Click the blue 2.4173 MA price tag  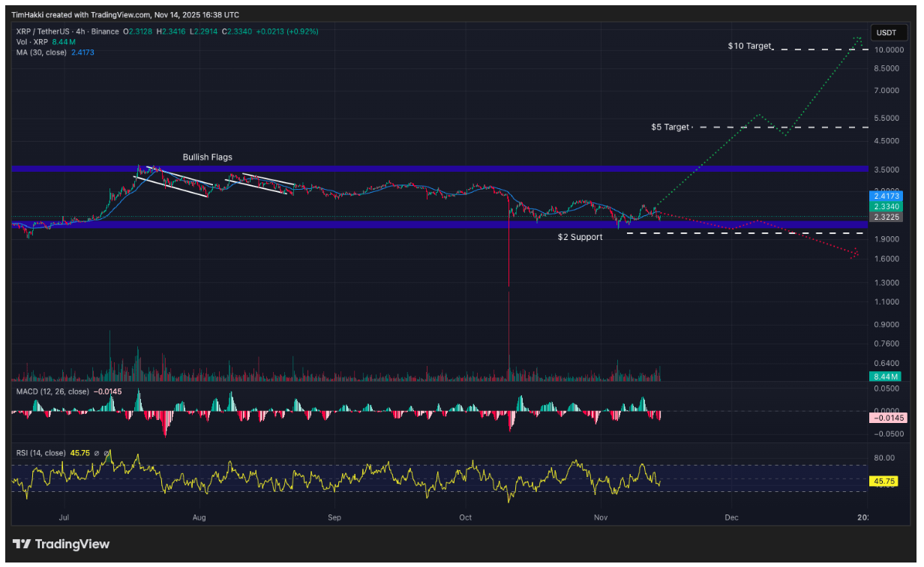point(885,196)
